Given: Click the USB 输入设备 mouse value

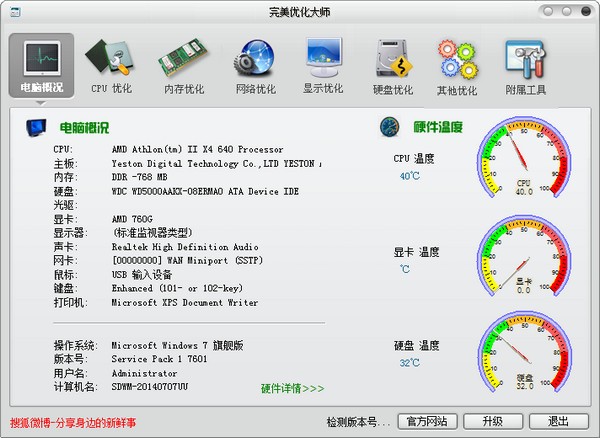Looking at the screenshot, I should pos(142,275).
